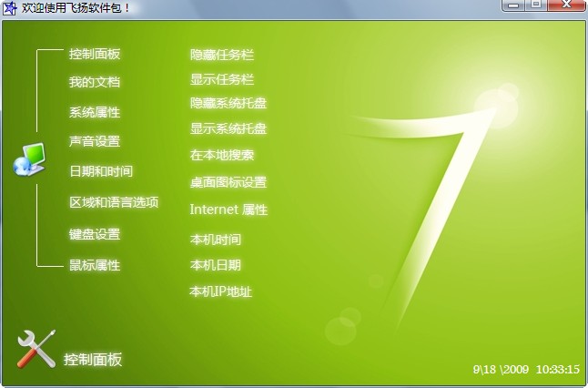The width and height of the screenshot is (588, 388).
Task: Open 桌面图标设置
Action: click(x=228, y=182)
